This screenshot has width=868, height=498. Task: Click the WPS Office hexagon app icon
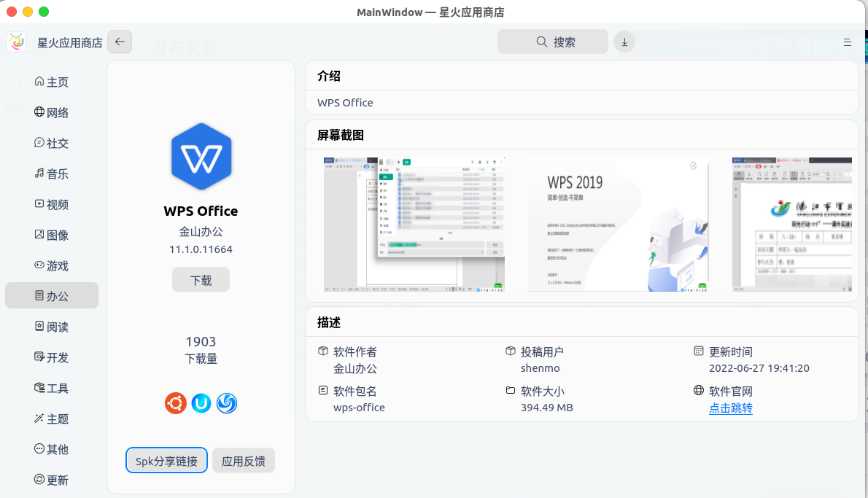pos(201,157)
